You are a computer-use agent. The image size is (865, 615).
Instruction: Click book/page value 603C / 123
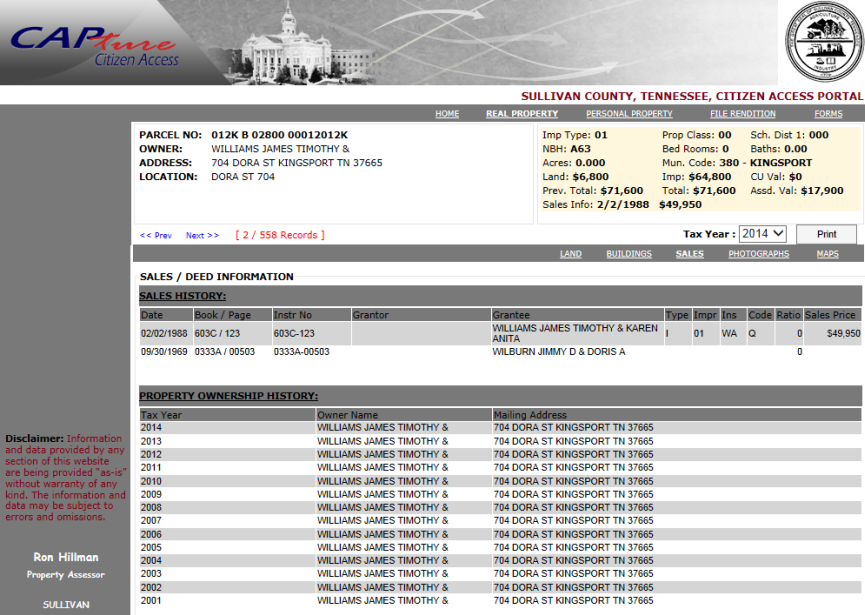click(x=217, y=334)
